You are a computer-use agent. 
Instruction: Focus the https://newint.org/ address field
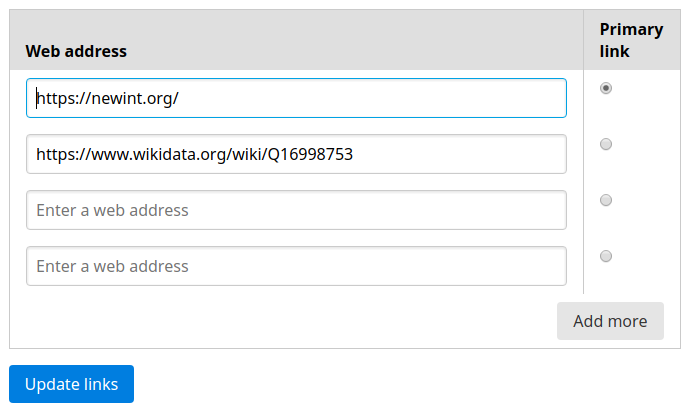296,98
